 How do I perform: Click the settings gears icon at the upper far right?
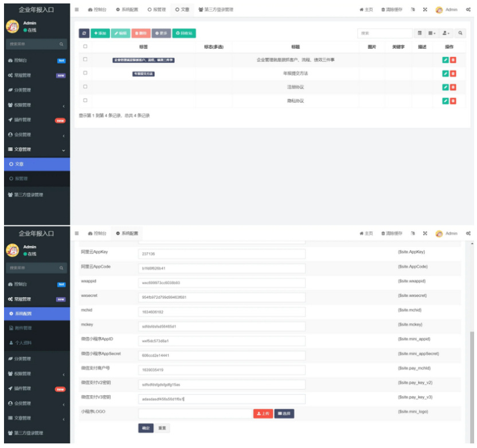(468, 9)
